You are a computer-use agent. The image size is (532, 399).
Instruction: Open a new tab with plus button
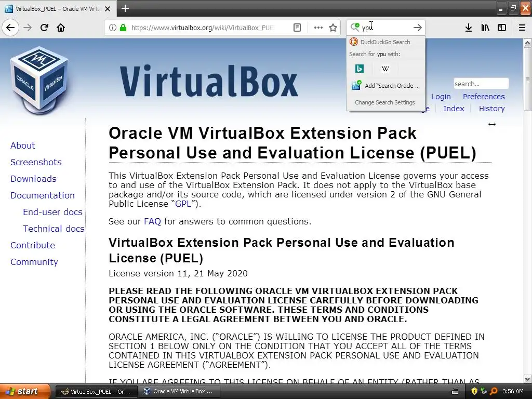coord(125,8)
